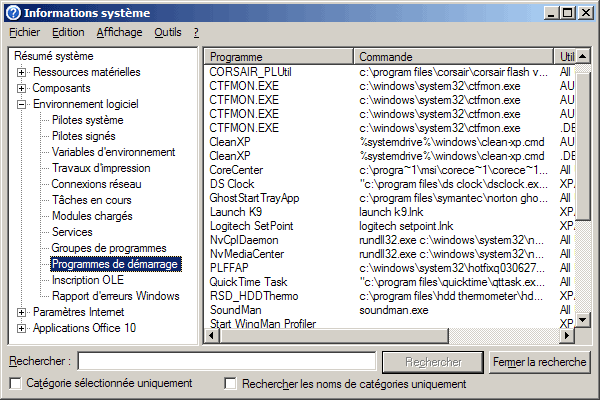Expand the Composants tree node
Image resolution: width=600 pixels, height=400 pixels.
[x=22, y=88]
